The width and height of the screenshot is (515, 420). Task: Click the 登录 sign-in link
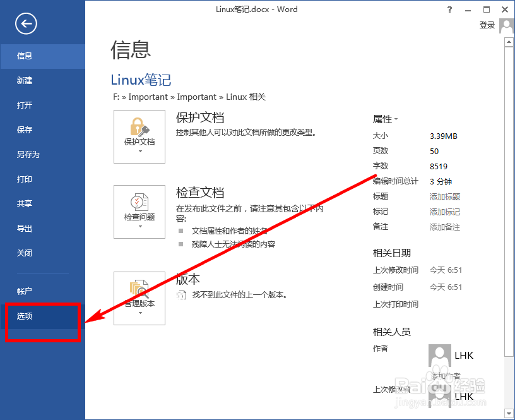click(487, 25)
